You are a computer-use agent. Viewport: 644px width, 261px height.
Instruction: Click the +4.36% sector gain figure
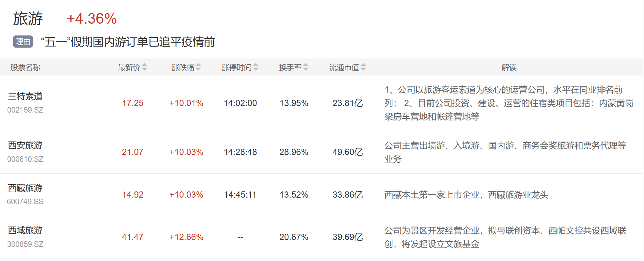point(92,19)
